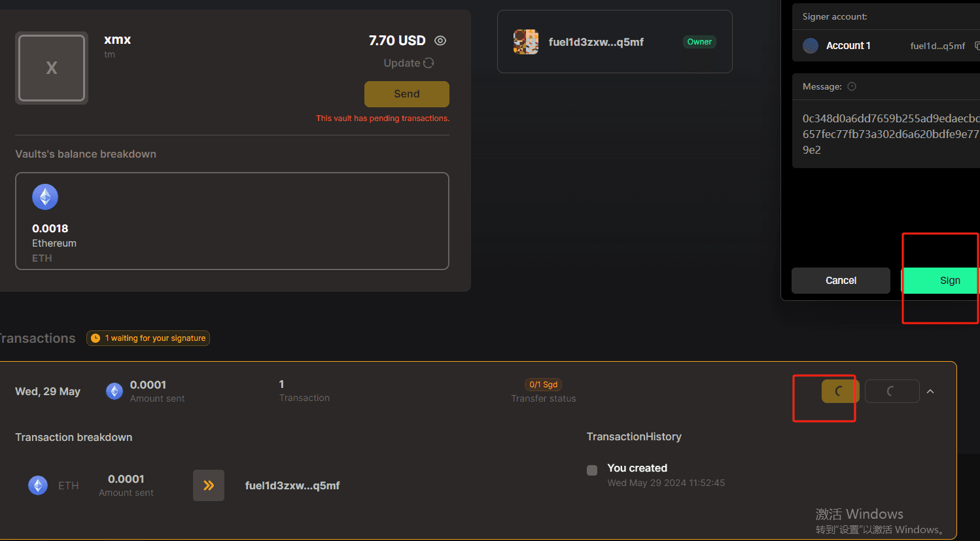Toggle balance visibility eye icon
The height and width of the screenshot is (541, 980).
(440, 41)
